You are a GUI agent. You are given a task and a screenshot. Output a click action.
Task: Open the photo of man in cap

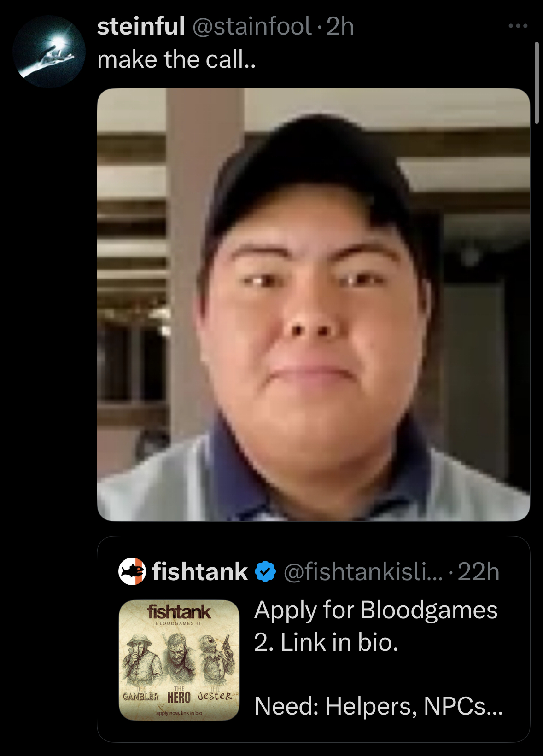pos(314,304)
